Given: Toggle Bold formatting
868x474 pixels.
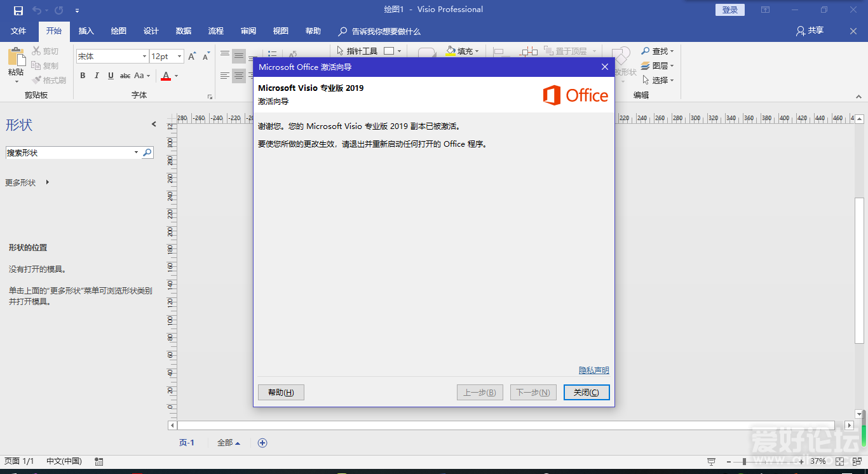Looking at the screenshot, I should [83, 76].
